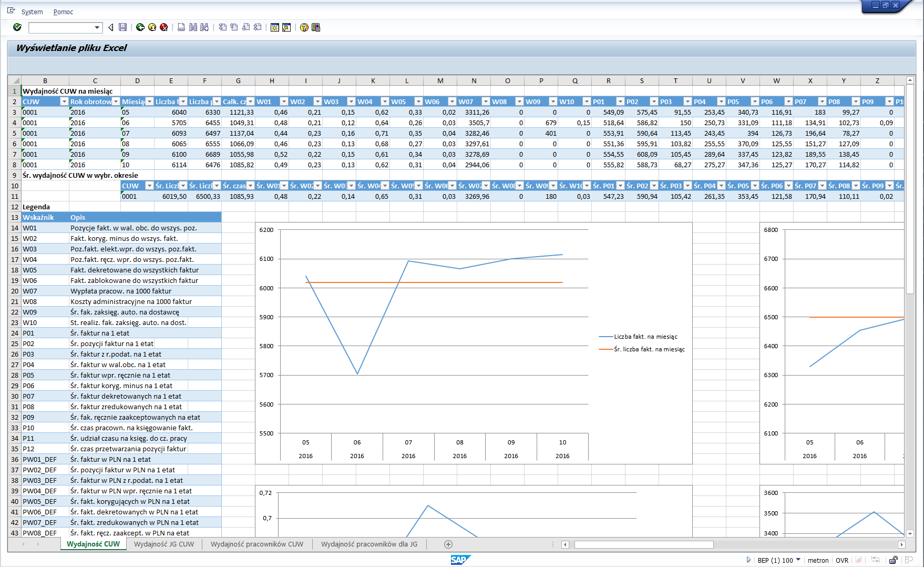This screenshot has height=567, width=924.
Task: Click the green Back arrow icon
Action: tap(140, 27)
